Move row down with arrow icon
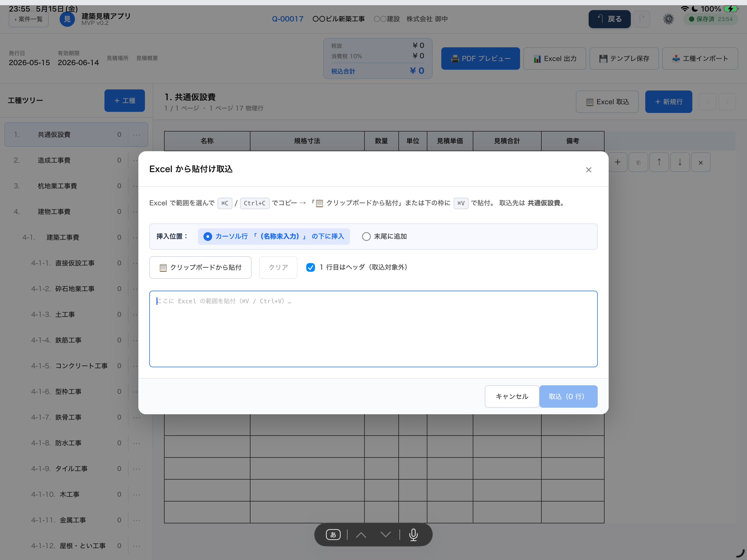 [x=679, y=162]
